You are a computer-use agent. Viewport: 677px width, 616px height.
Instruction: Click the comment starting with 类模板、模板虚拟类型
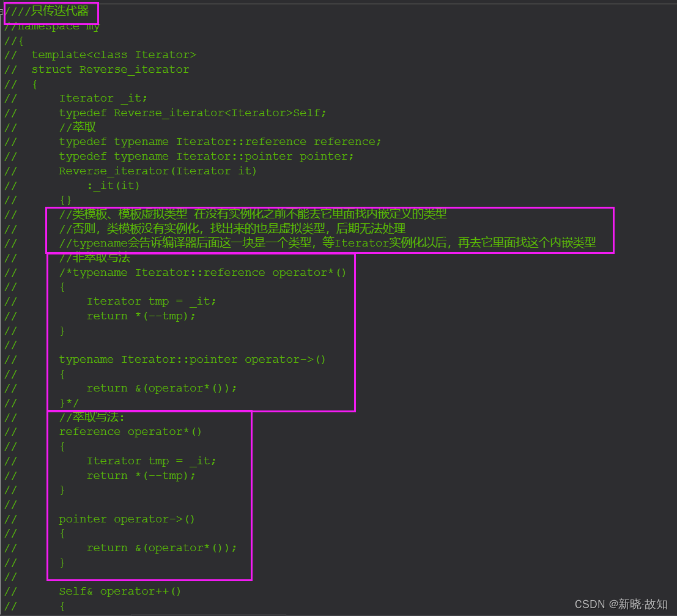[x=253, y=214]
